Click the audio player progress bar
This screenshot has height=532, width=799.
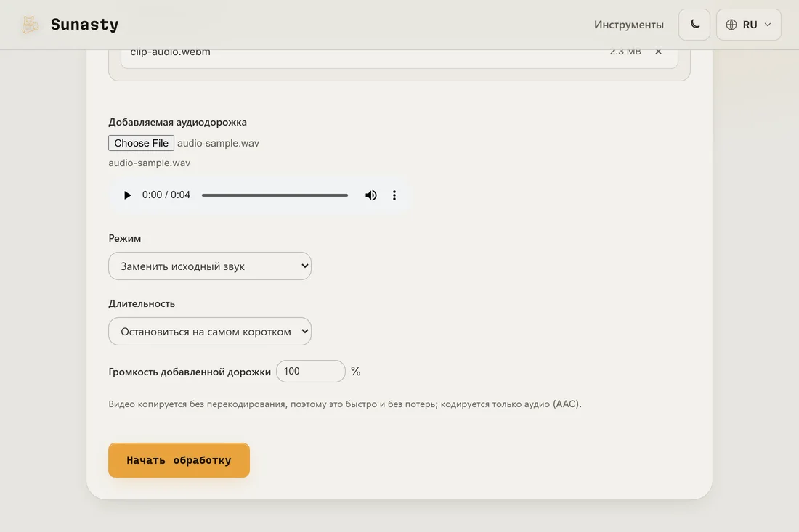click(x=275, y=195)
